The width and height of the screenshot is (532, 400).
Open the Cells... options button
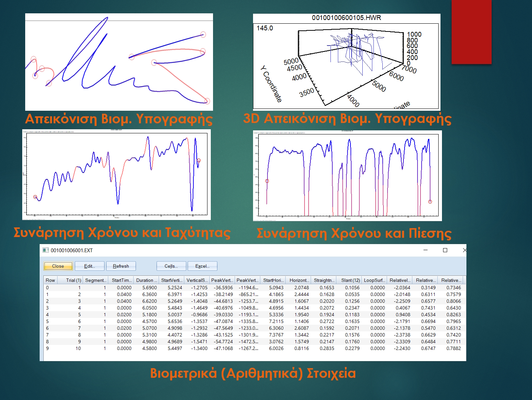[x=171, y=266]
